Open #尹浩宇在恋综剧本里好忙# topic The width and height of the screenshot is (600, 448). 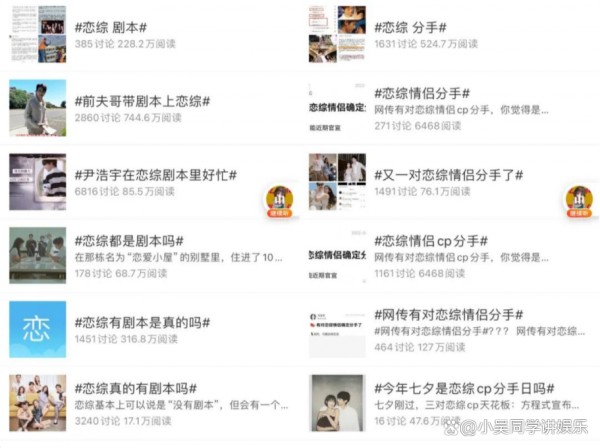click(x=156, y=175)
